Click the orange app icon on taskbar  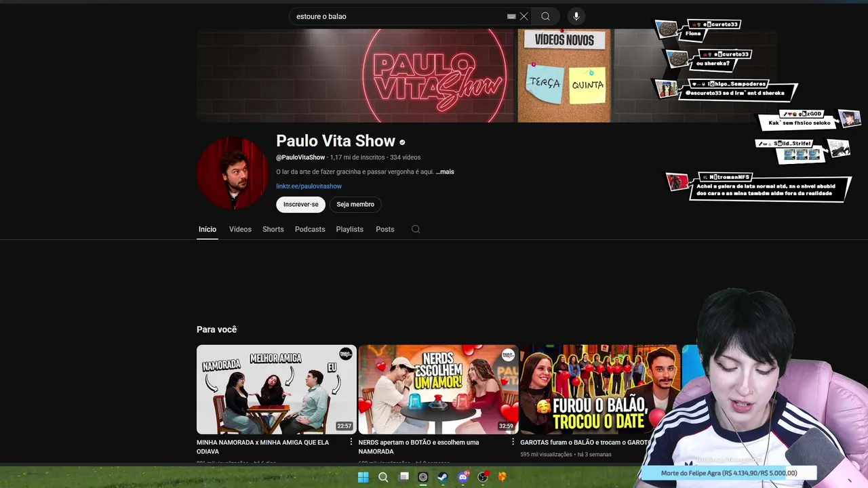coord(502,477)
